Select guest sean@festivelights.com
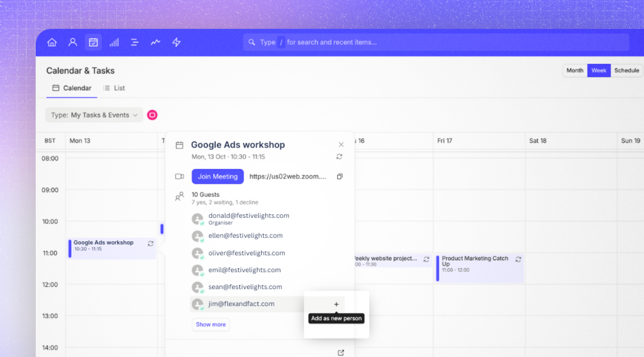The image size is (644, 357). point(245,287)
